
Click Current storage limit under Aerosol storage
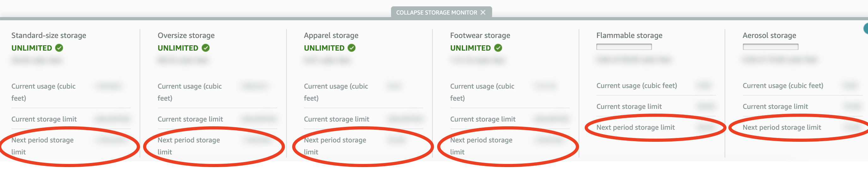tap(775, 107)
